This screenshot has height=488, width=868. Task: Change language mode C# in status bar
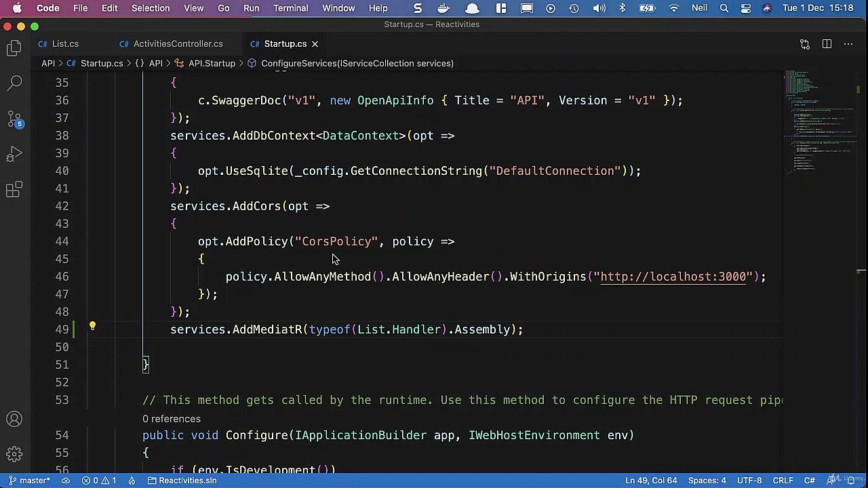(x=810, y=481)
